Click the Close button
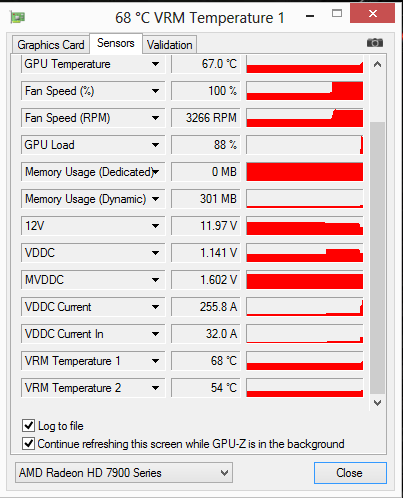This screenshot has height=498, width=403. click(350, 473)
